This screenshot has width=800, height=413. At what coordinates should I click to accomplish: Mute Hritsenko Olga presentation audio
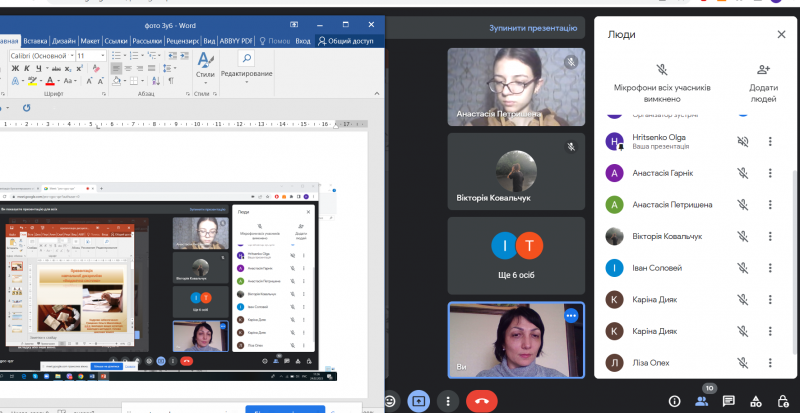(x=742, y=141)
